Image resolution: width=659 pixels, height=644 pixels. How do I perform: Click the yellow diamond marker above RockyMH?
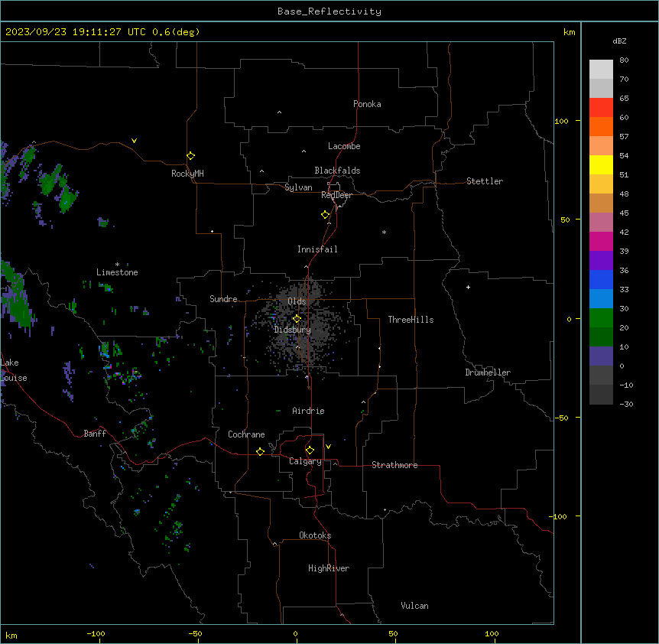[x=190, y=155]
